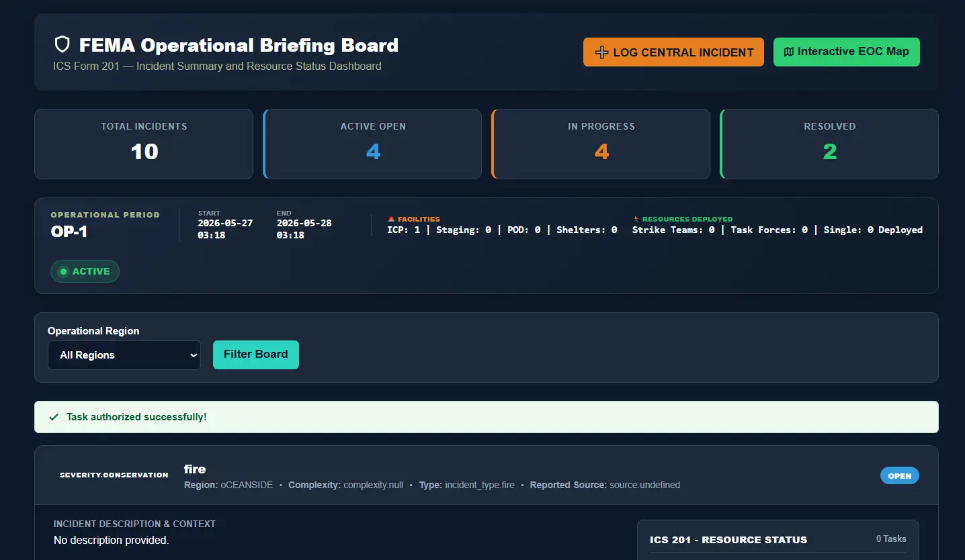
Task: Click the green checkmark in success alert
Action: click(x=54, y=417)
